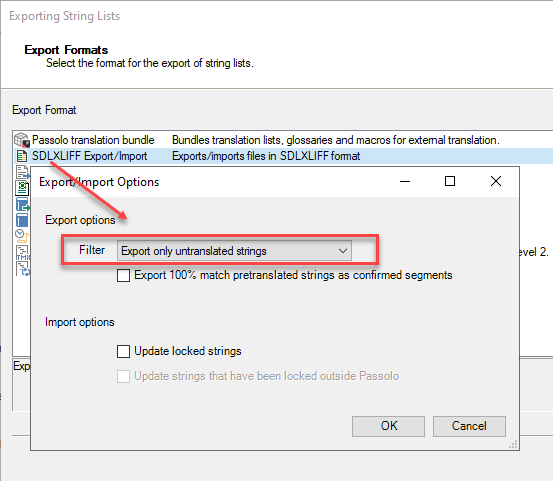Dismiss dialog with the Cancel button

click(x=469, y=426)
